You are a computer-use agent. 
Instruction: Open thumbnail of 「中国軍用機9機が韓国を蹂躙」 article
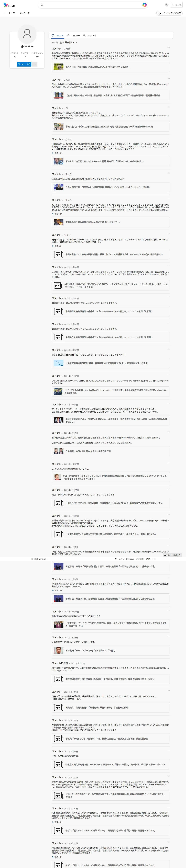click(58, 363)
